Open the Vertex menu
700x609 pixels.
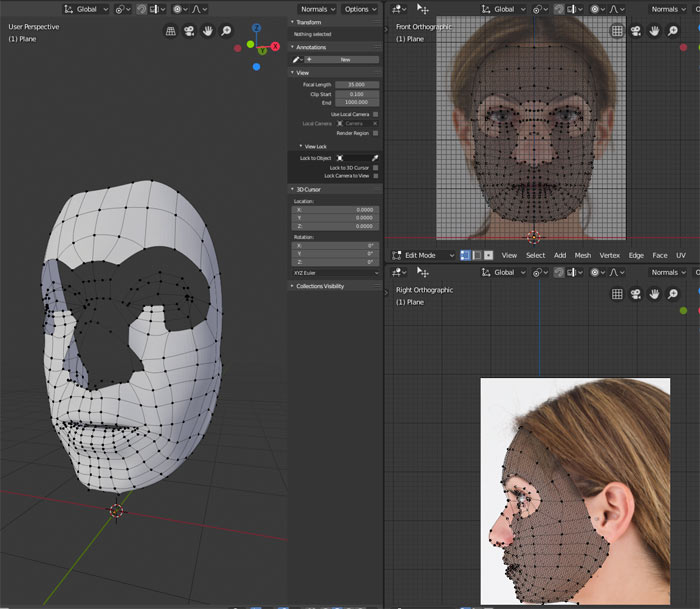pyautogui.click(x=609, y=255)
